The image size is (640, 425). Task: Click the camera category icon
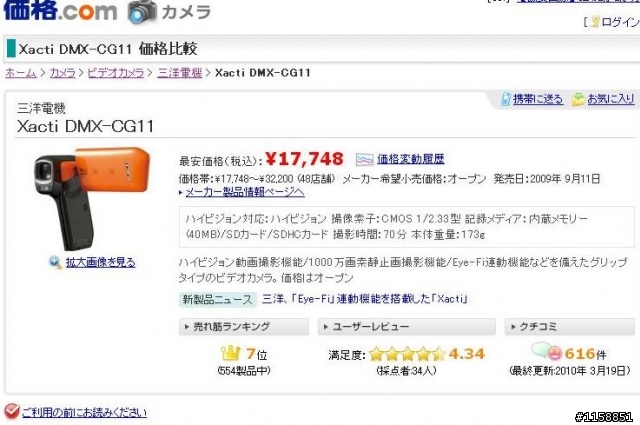pos(142,12)
